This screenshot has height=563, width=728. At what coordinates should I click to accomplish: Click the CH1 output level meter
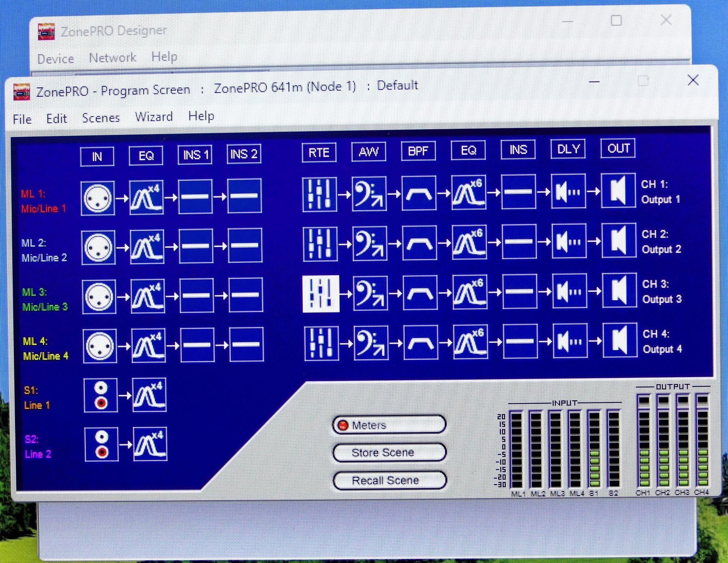643,440
